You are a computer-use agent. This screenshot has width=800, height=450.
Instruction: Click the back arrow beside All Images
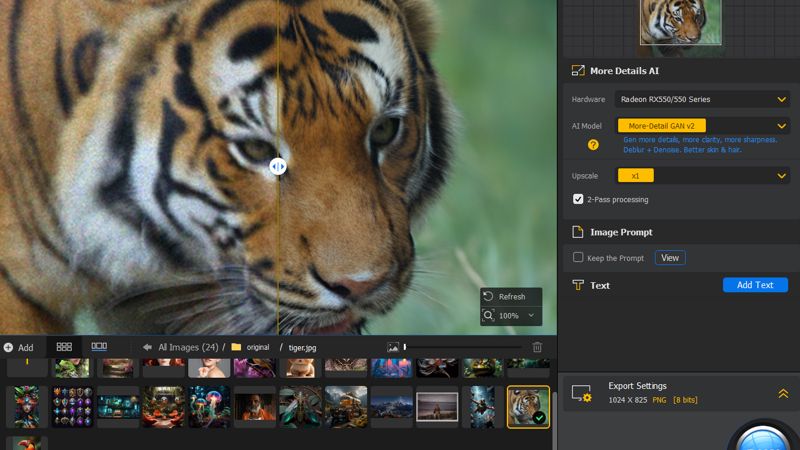(x=147, y=347)
